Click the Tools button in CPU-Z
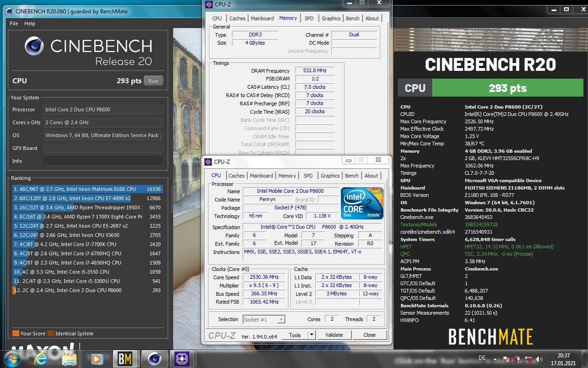Viewport: 588px width, 368px height. point(295,335)
